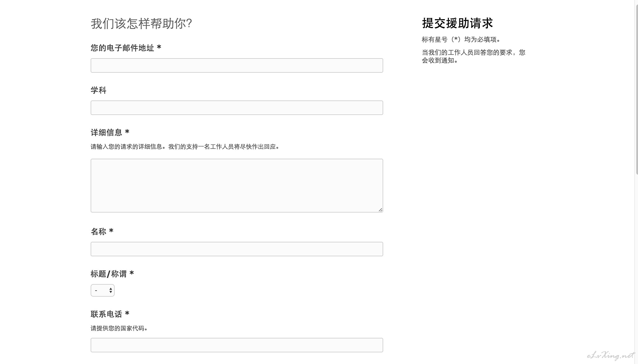This screenshot has width=638, height=364.
Task: Click the 提交援助请求 heading
Action: pos(457,23)
